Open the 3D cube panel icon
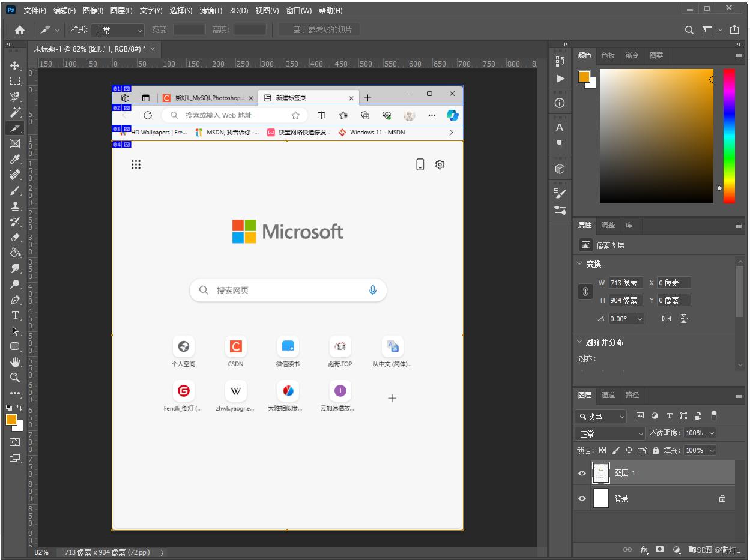 coord(560,169)
